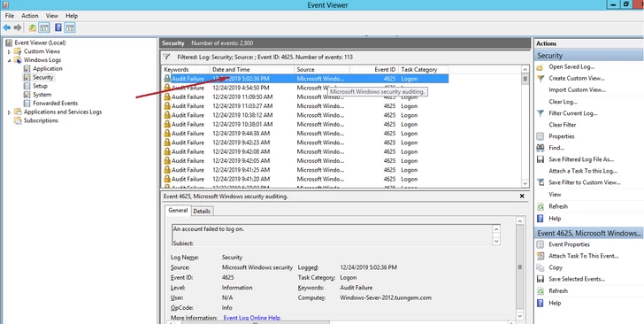Click Import Custom View action
Screen dimensions: 644x324
point(577,89)
